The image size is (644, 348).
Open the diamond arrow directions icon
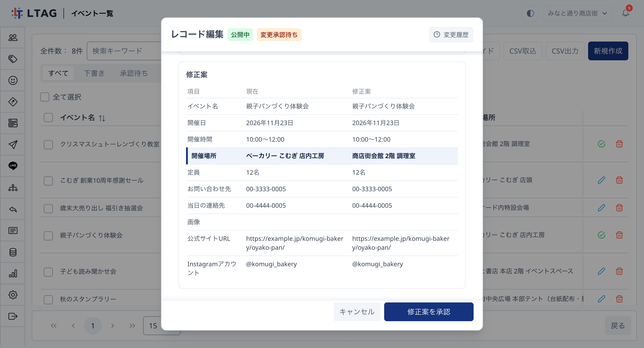point(13,102)
